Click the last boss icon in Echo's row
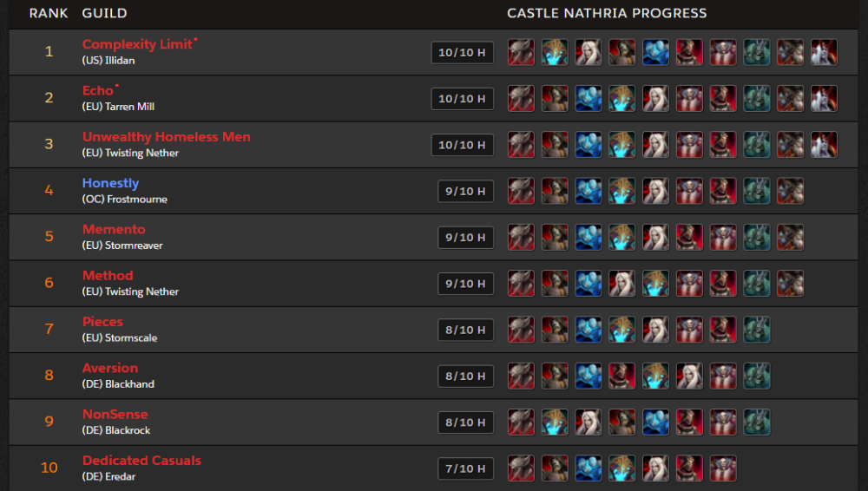The image size is (868, 491). 824,99
